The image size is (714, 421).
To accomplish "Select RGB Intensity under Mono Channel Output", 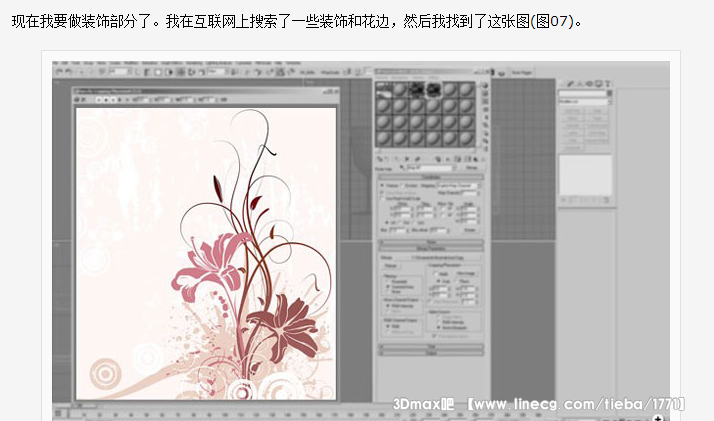I will (x=388, y=306).
